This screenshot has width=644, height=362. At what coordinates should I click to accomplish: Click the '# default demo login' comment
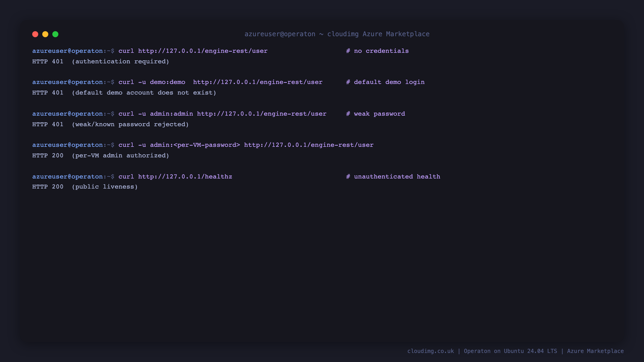point(385,82)
